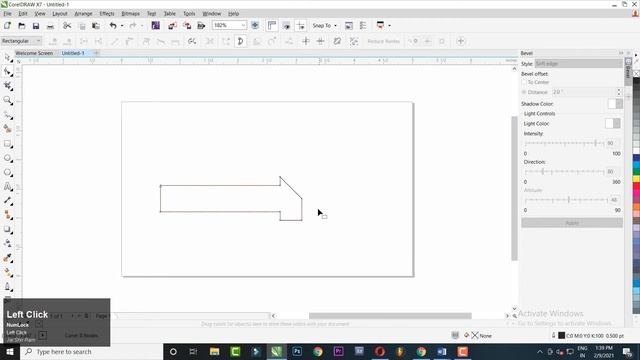Image resolution: width=640 pixels, height=360 pixels.
Task: Expand the undo history arrow
Action: point(122,26)
